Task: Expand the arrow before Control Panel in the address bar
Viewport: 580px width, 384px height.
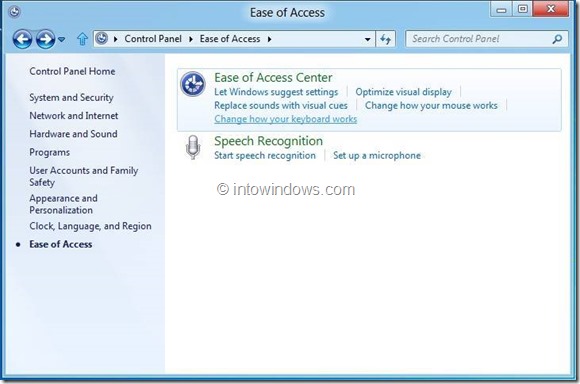Action: click(x=116, y=39)
